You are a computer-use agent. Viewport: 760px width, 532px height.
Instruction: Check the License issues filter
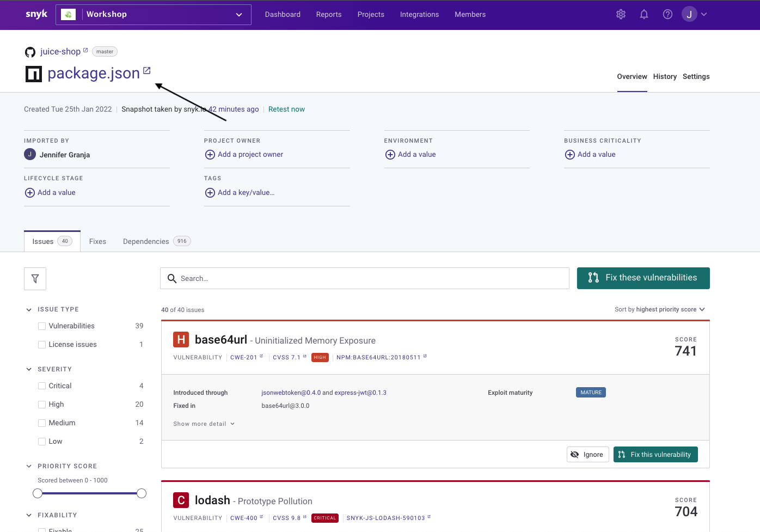pyautogui.click(x=42, y=345)
